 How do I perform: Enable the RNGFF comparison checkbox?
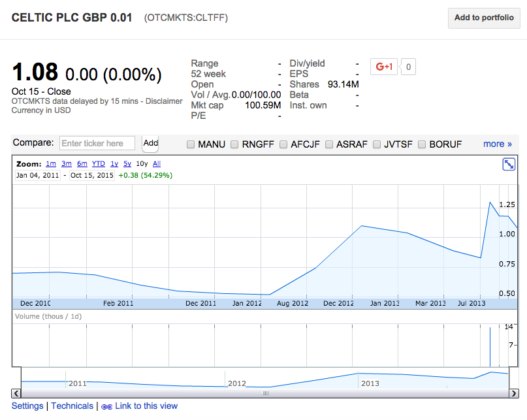(x=234, y=144)
